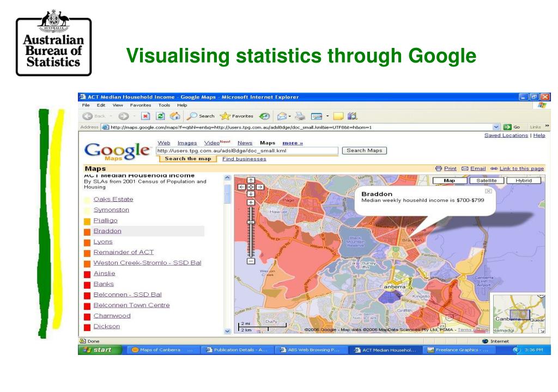Open the Google News link
558x392 pixels.
pos(245,143)
